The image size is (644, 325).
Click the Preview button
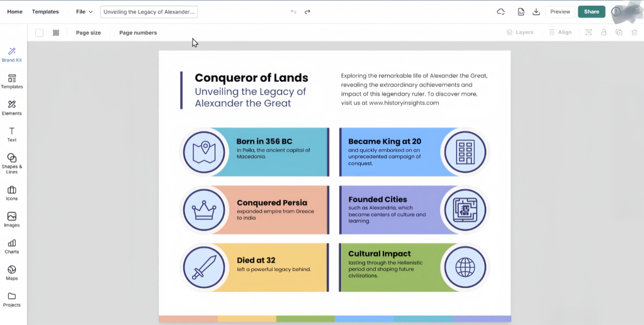coord(560,11)
